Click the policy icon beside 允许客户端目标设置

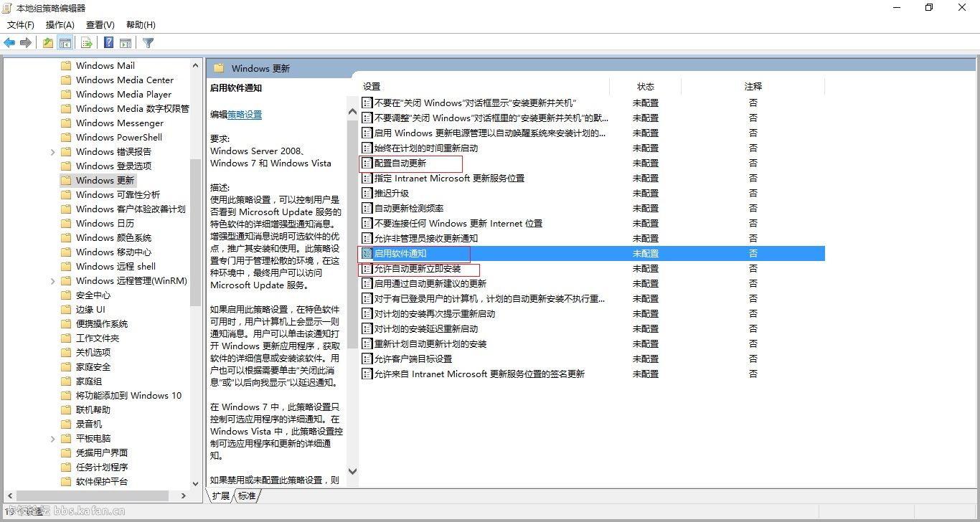(x=367, y=359)
